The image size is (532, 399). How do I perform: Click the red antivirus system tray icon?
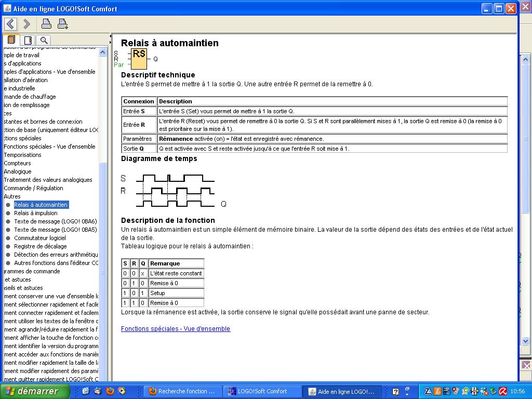coord(503,392)
